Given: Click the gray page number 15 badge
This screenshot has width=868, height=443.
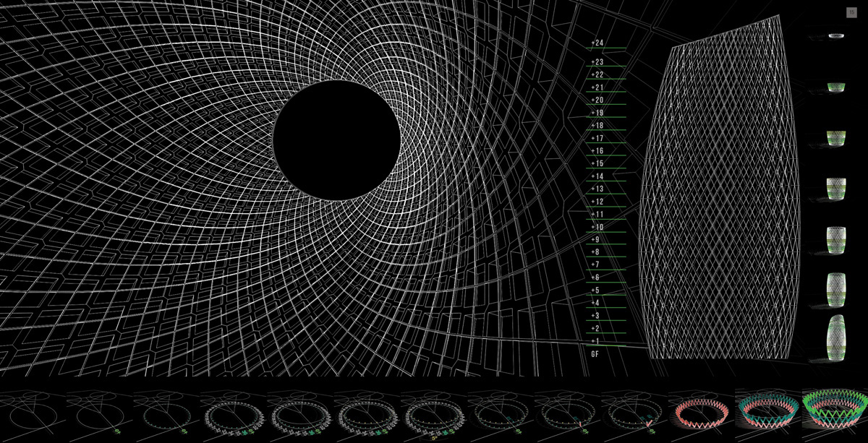Looking at the screenshot, I should point(851,12).
